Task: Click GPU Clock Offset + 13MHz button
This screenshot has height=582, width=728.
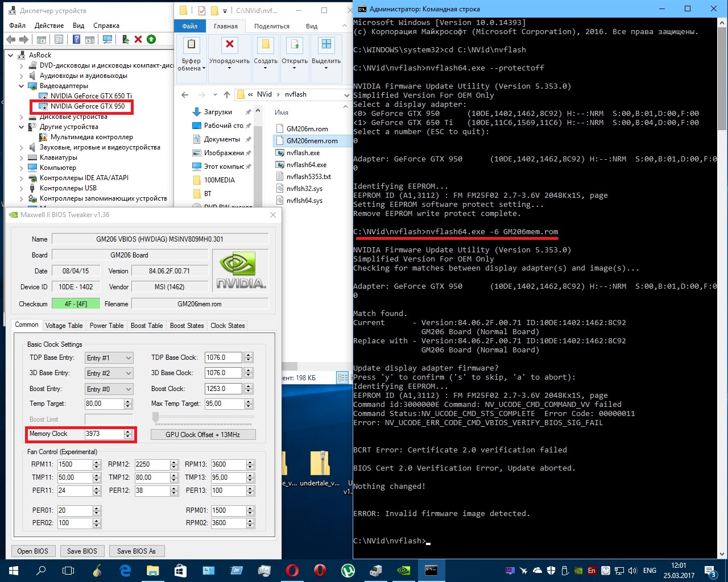Action: pyautogui.click(x=203, y=434)
